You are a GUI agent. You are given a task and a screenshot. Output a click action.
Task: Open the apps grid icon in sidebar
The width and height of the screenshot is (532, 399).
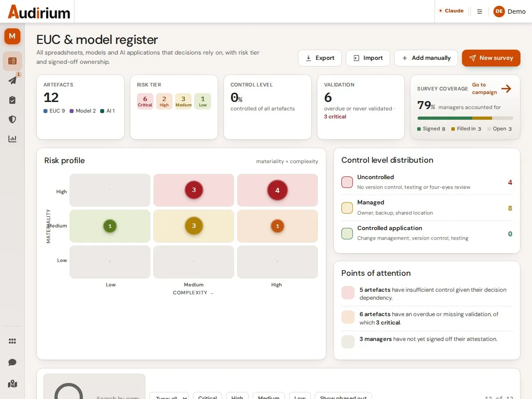[12, 341]
